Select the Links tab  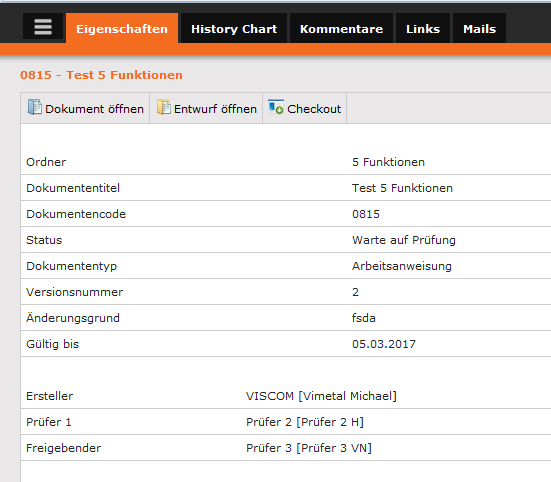423,28
